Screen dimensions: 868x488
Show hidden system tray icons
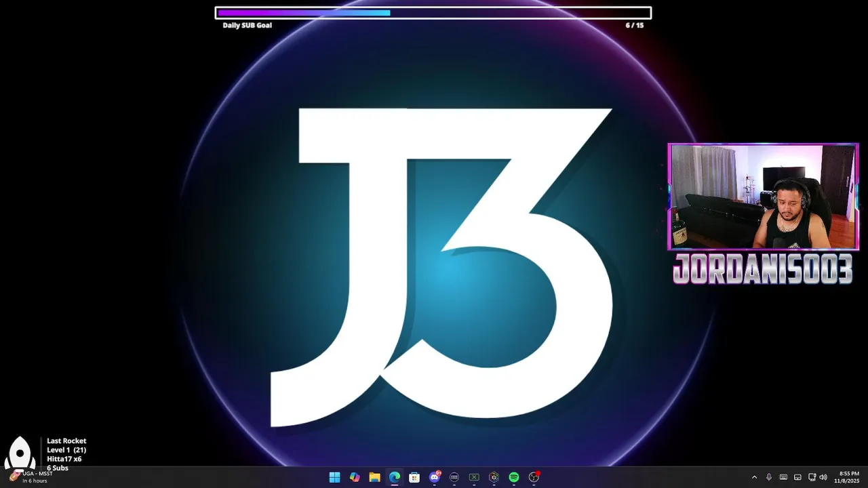[754, 477]
